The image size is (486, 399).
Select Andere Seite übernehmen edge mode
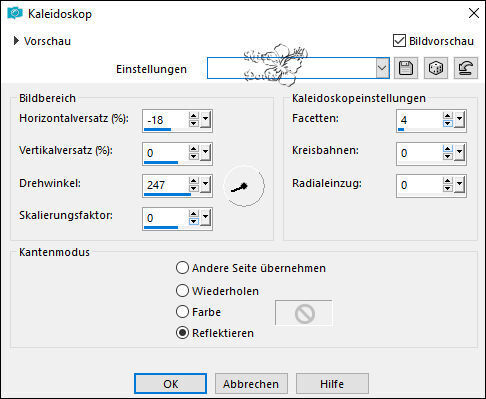click(182, 268)
